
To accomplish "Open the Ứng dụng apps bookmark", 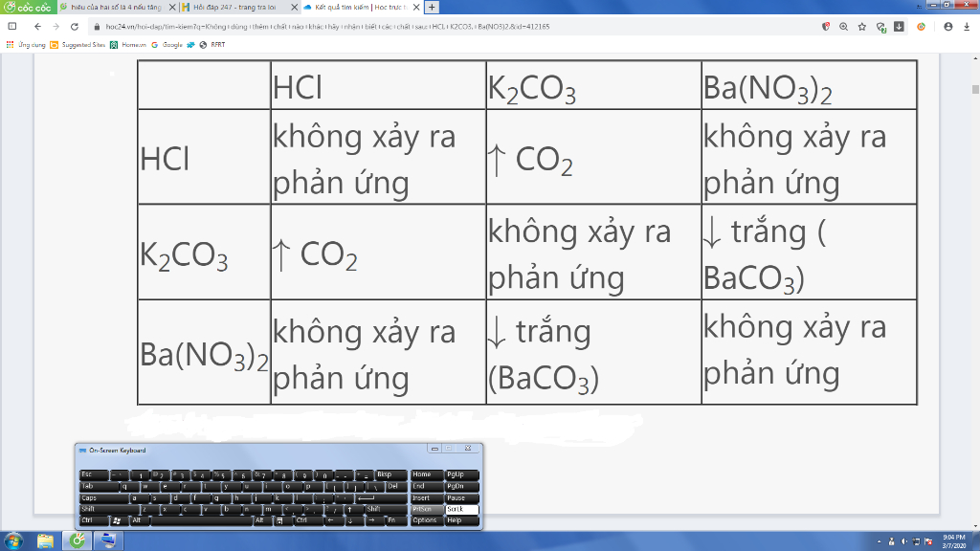I will pyautogui.click(x=26, y=45).
